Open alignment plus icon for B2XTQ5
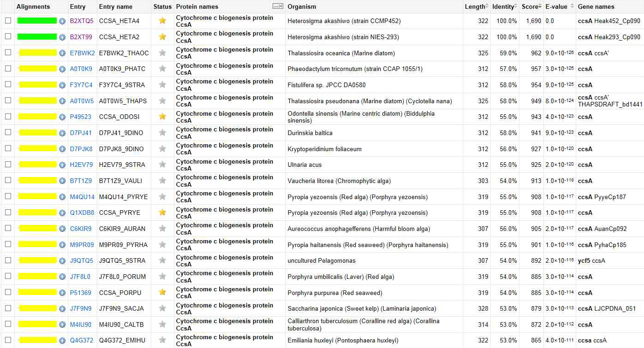The height and width of the screenshot is (348, 644). (x=62, y=21)
